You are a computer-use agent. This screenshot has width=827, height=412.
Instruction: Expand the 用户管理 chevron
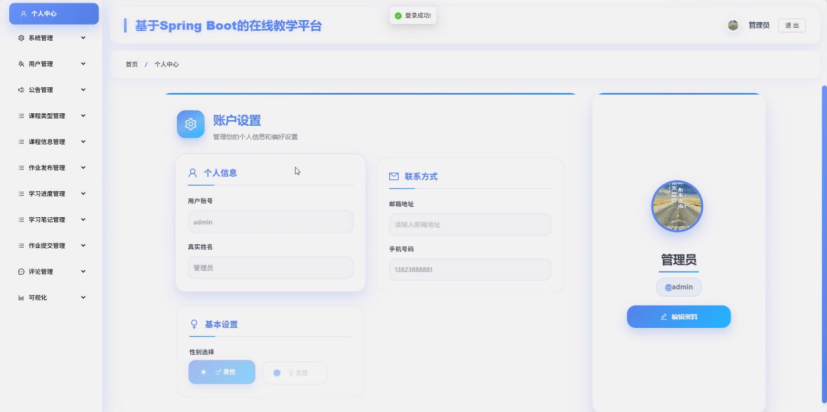(83, 64)
